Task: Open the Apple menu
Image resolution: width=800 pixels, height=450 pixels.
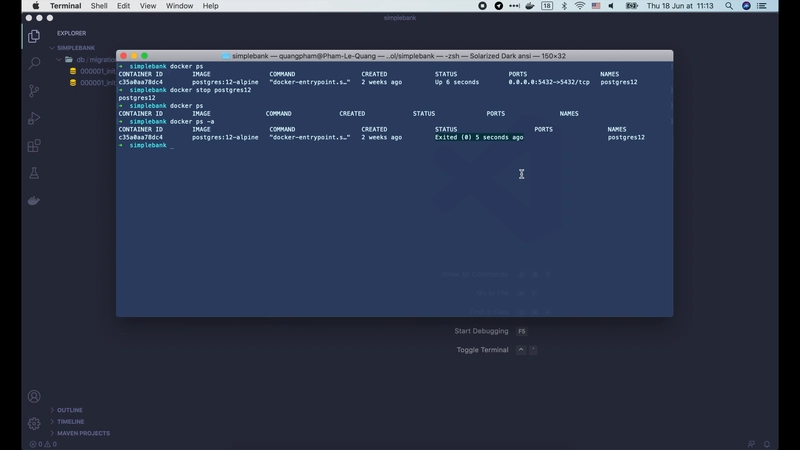Action: [36, 6]
